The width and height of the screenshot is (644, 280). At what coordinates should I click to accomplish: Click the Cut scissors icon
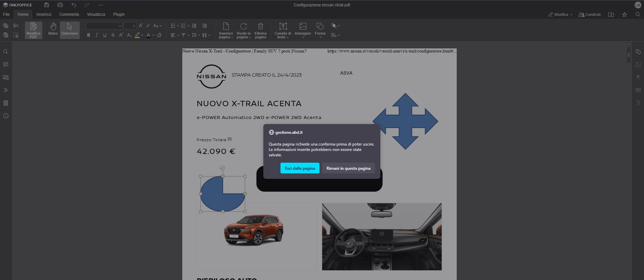16,26
